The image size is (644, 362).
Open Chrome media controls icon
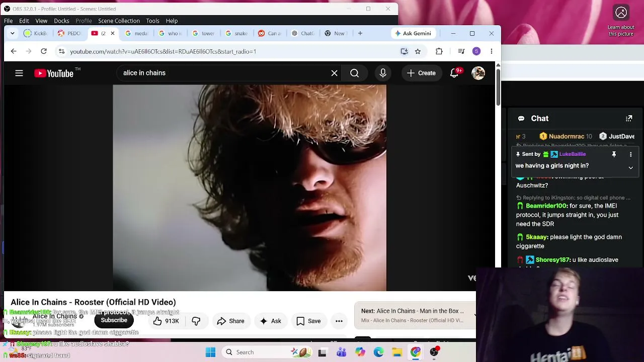tap(461, 51)
